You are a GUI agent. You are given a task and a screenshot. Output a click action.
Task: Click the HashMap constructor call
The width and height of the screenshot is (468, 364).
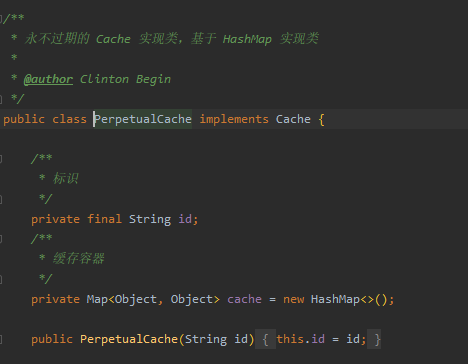(x=335, y=299)
